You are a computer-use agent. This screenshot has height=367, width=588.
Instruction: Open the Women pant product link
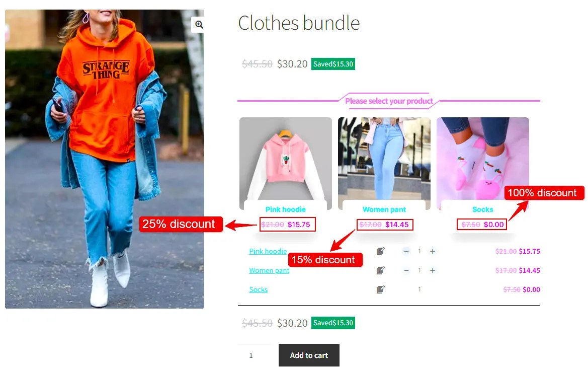[x=269, y=270]
